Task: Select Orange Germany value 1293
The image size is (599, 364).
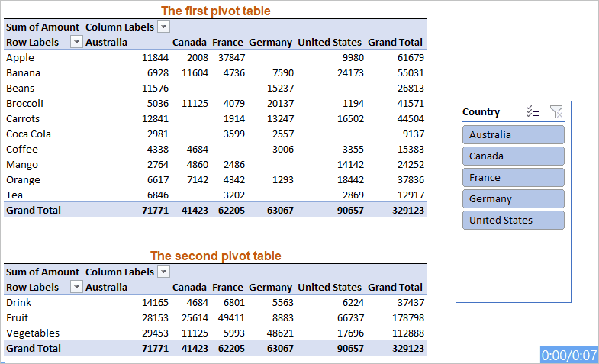Action: tap(283, 180)
